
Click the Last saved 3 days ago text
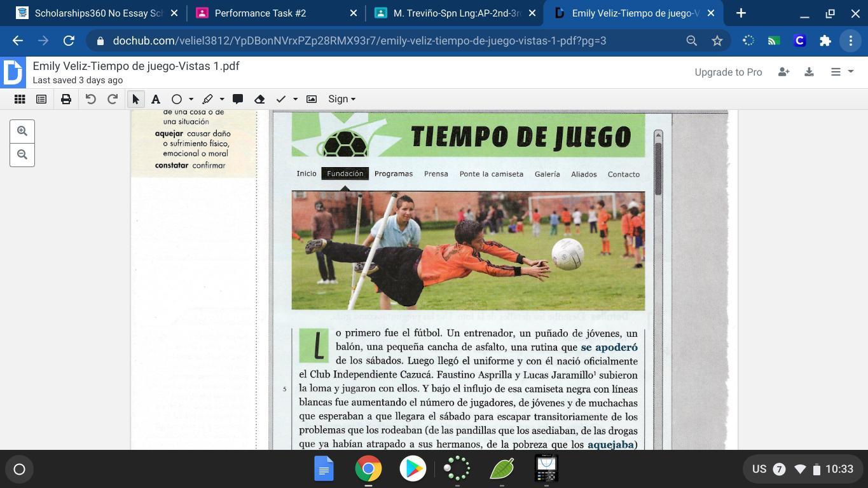[78, 80]
